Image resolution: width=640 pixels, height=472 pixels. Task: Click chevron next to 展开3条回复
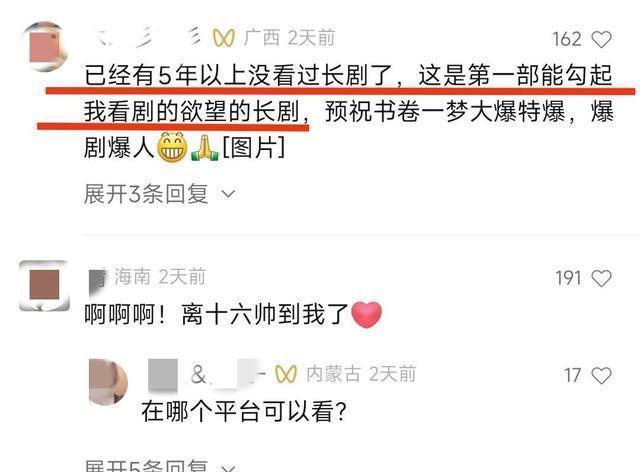228,194
